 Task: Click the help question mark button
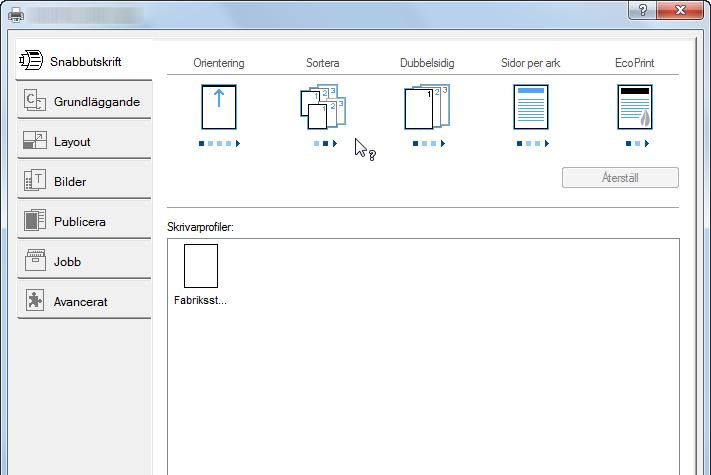coord(642,10)
